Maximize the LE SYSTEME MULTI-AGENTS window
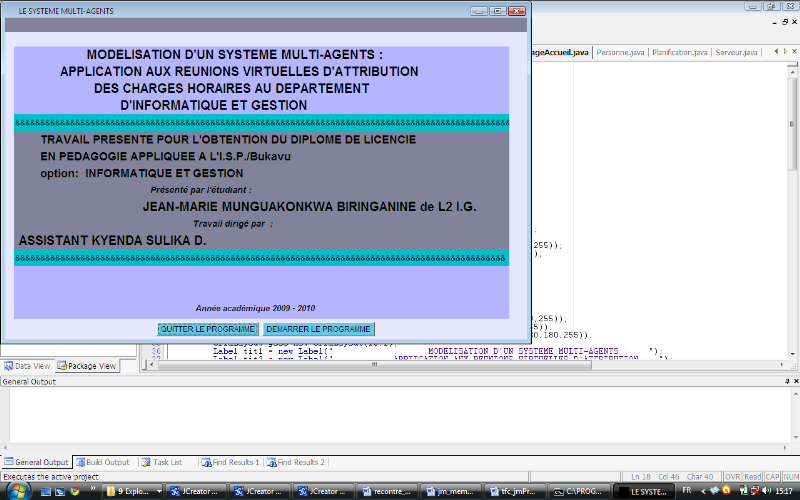This screenshot has width=800, height=500. [498, 11]
